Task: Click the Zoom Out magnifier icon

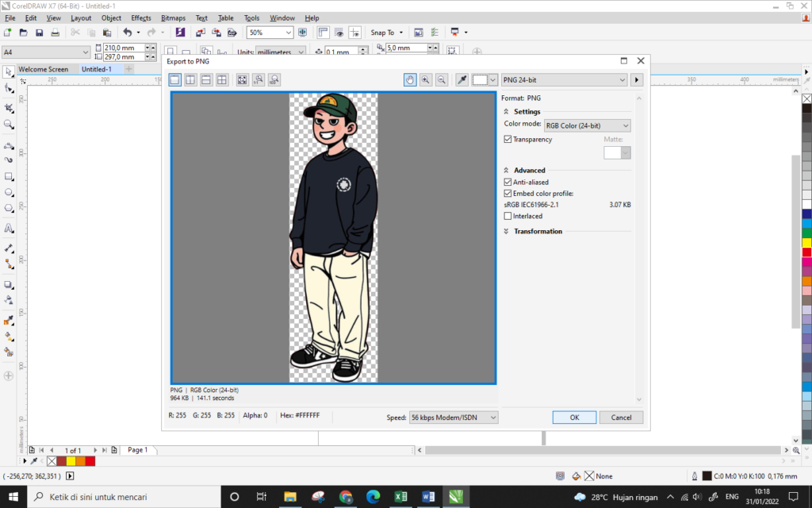Action: tap(442, 79)
